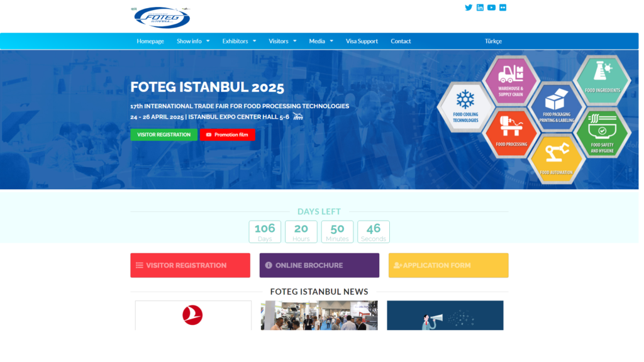Click the Days countdown box

(x=265, y=232)
